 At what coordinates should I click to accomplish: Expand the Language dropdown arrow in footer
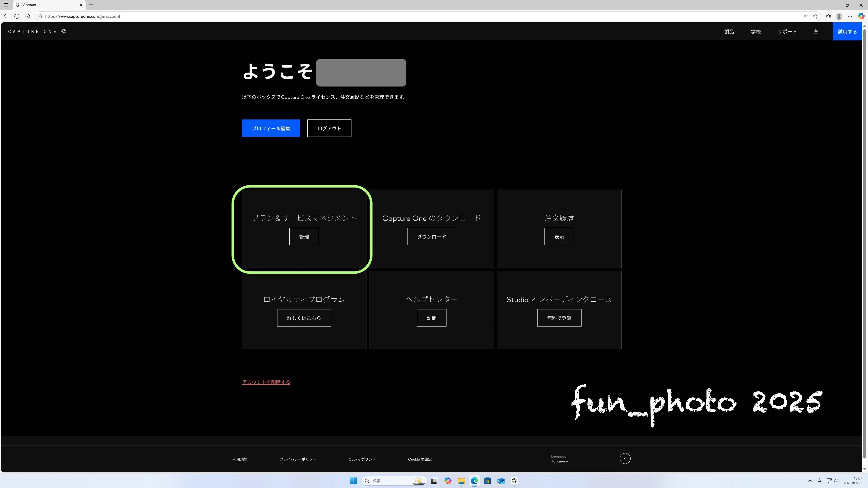[x=625, y=459]
